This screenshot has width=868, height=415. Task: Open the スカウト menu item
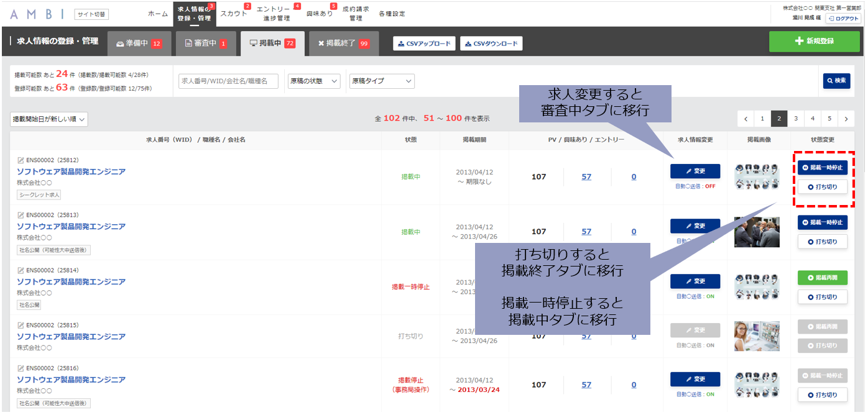coord(234,13)
